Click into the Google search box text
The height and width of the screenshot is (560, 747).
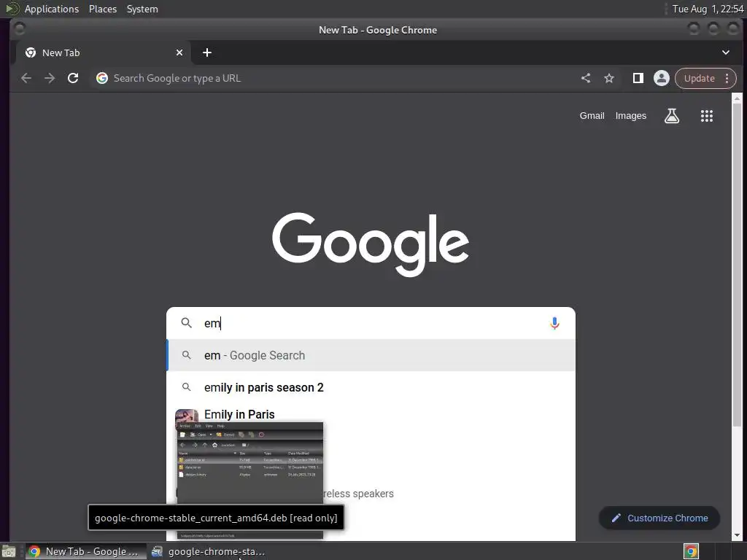click(x=371, y=323)
